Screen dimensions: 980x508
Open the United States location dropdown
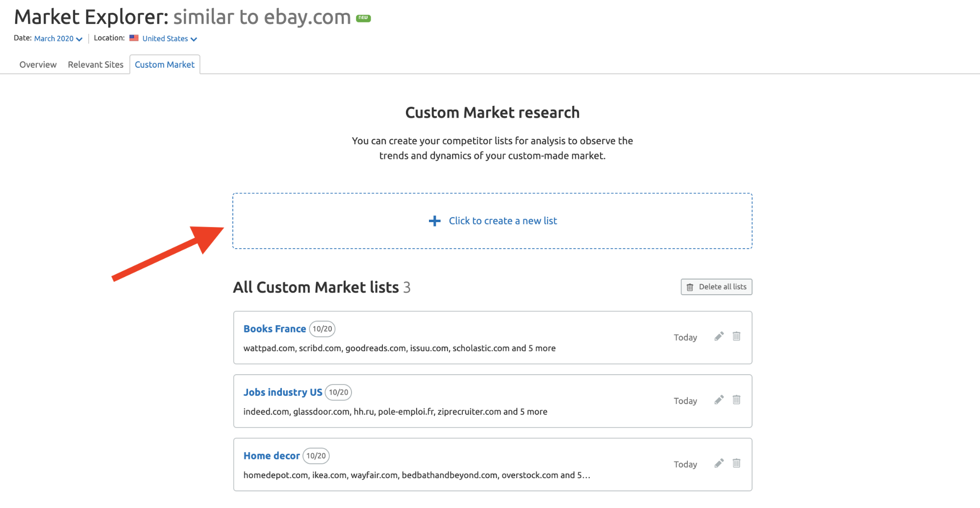click(x=170, y=39)
